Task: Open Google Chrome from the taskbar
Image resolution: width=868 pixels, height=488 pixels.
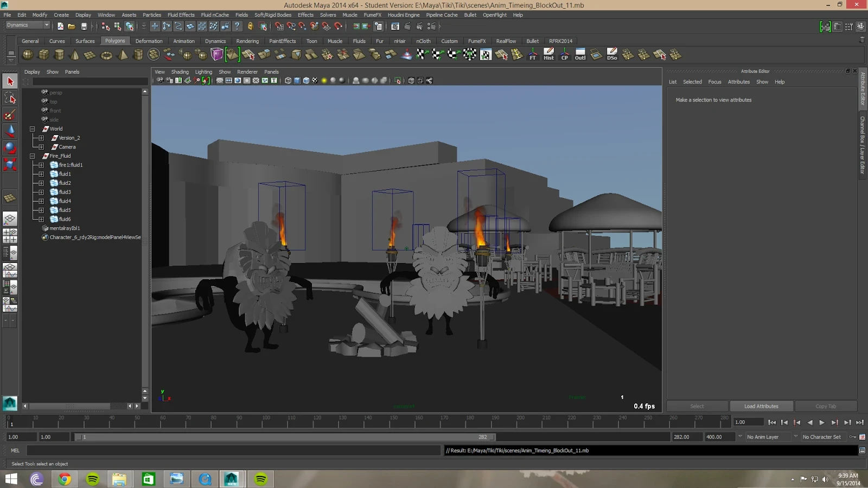Action: (65, 479)
